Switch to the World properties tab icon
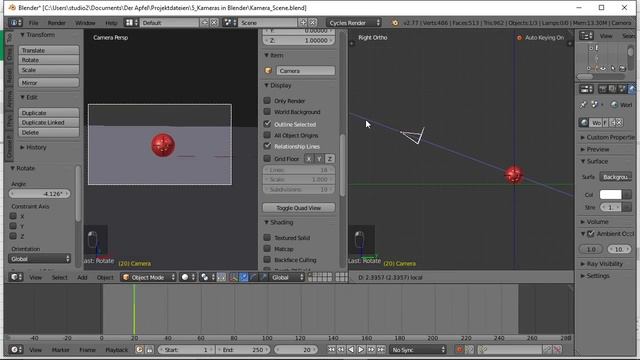The image size is (640, 360). click(x=632, y=89)
